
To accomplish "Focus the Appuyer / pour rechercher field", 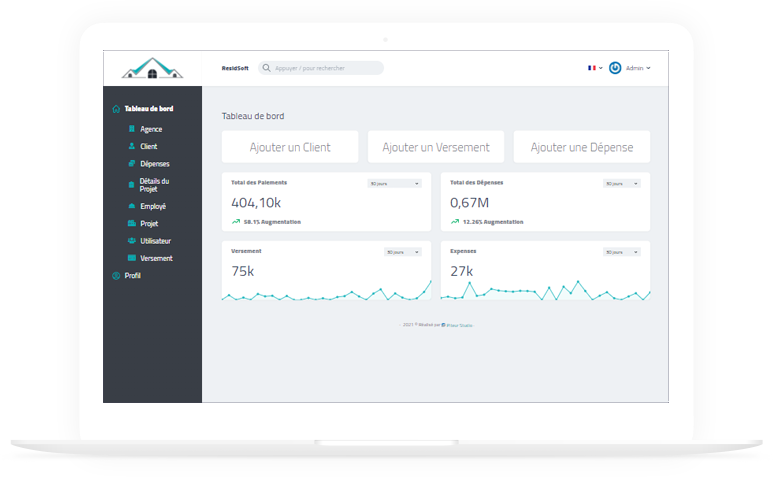I will [x=321, y=68].
